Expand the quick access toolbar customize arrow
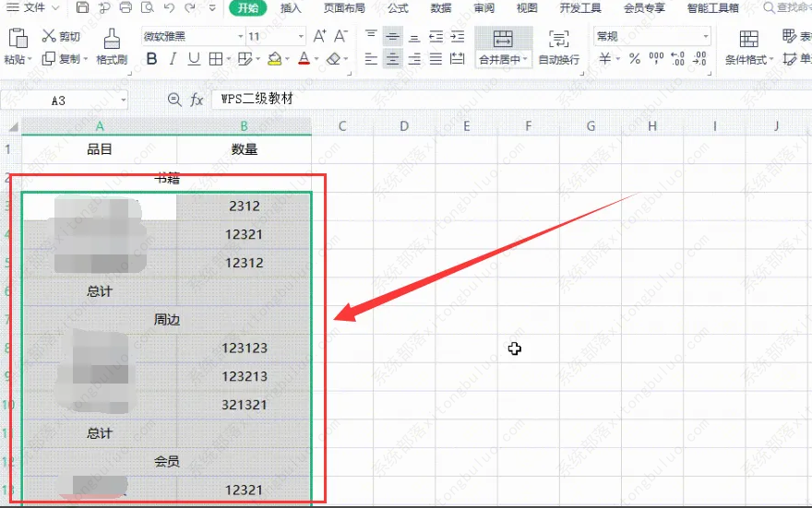Viewport: 812px width, 508px height. 212,7
